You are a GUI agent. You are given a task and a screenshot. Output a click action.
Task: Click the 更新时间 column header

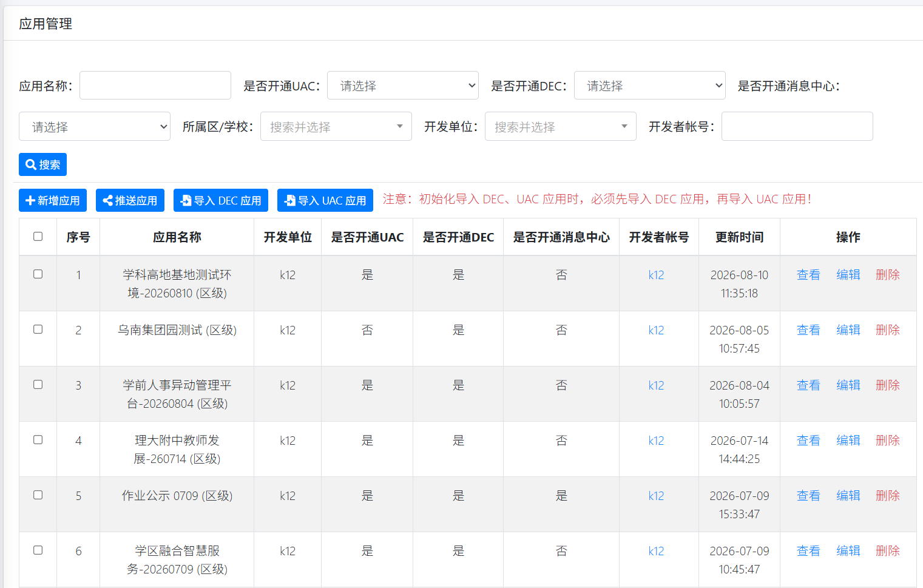coord(739,237)
